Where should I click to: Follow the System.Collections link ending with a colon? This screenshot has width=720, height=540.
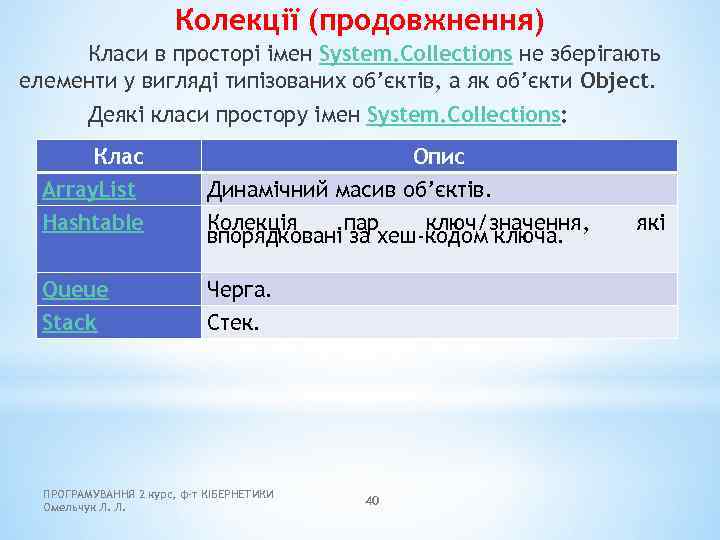tap(463, 115)
